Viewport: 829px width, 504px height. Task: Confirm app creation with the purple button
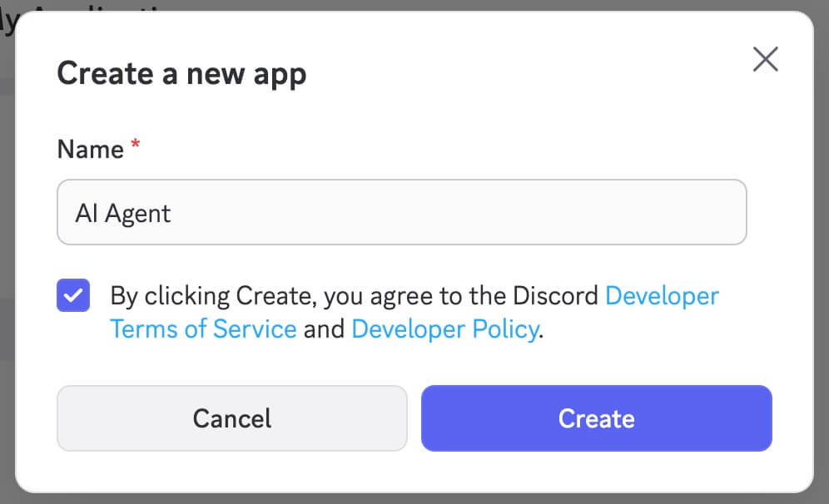click(x=596, y=418)
